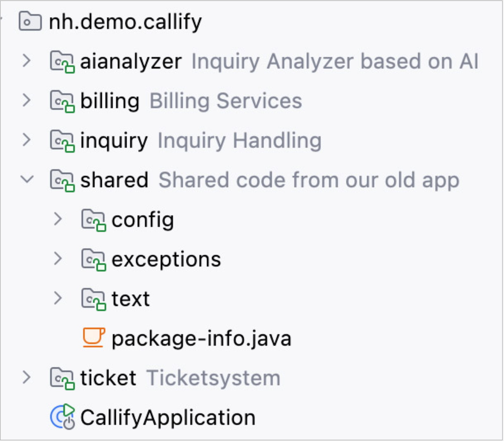
Task: Expand the ticket package node
Action: pyautogui.click(x=27, y=377)
